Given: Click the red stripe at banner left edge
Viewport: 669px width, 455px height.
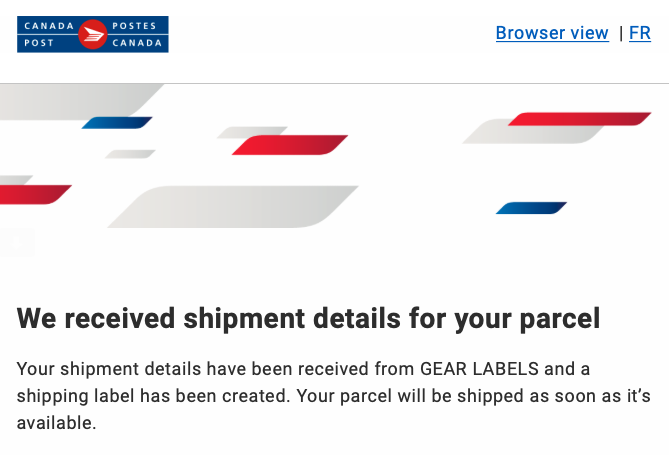Looking at the screenshot, I should coord(35,194).
